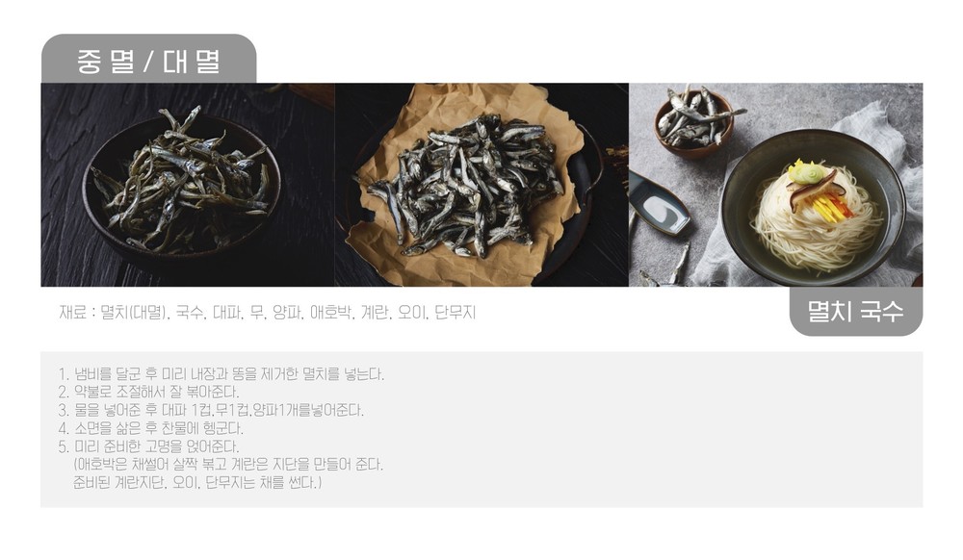
Task: Click the 중멸 / 대멸 header tab
Action: pos(148,59)
